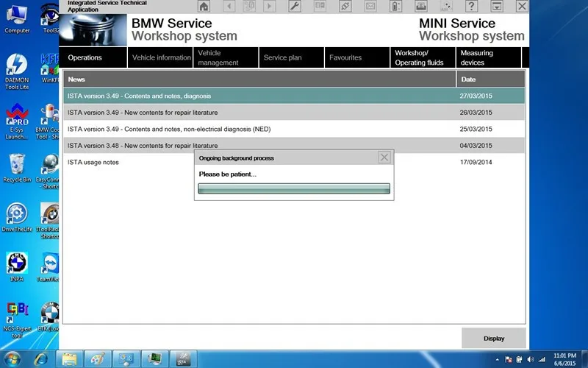Screen dimensions: 588x368
Task: Close the Ongoing background process dialog
Action: click(x=384, y=158)
